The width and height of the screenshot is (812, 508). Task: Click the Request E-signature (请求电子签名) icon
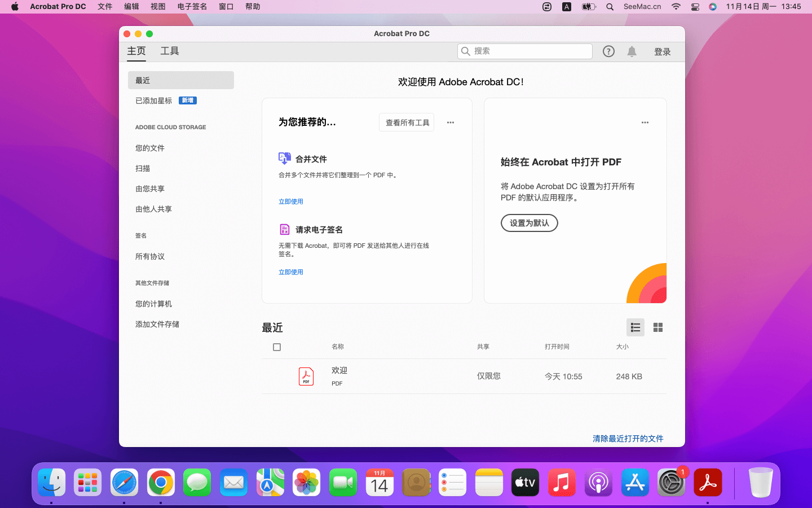coord(285,229)
